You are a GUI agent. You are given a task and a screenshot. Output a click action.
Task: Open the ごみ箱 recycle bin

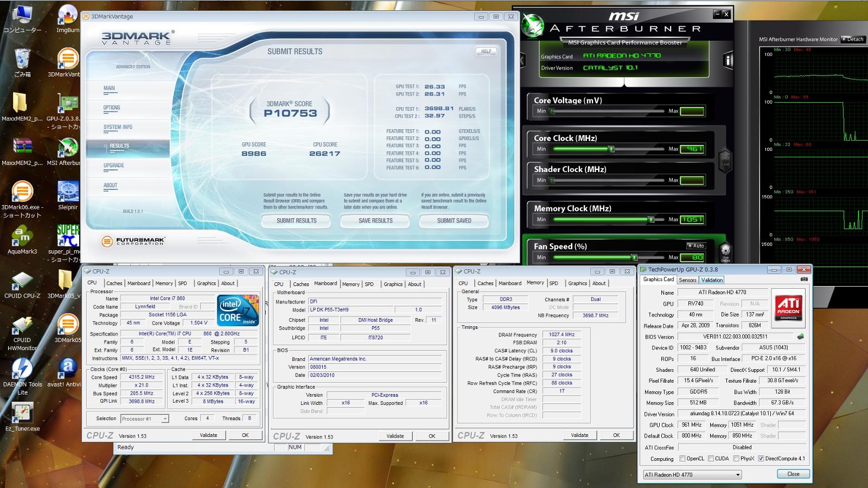coord(22,62)
